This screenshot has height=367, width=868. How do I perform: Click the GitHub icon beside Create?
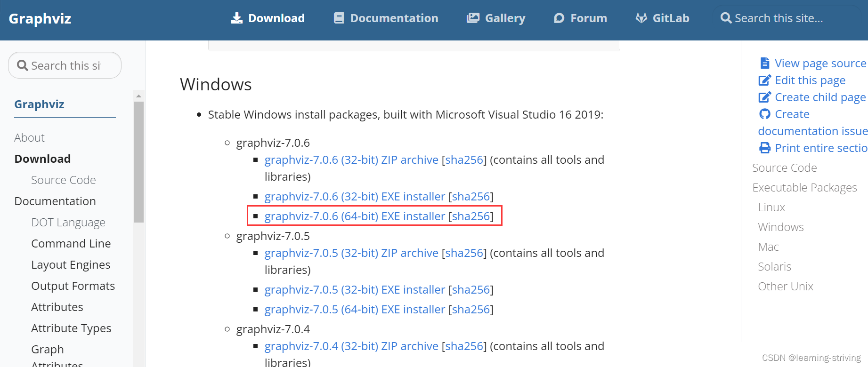[x=765, y=114]
